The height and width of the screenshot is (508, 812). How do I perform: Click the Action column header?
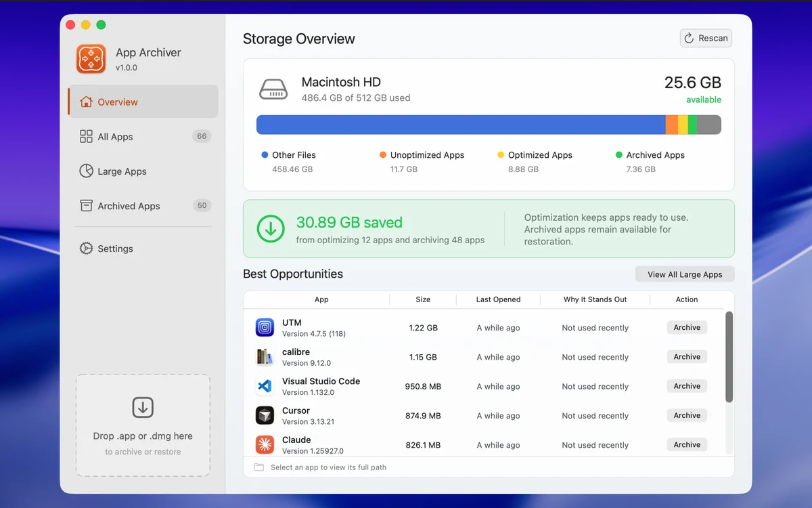(x=687, y=299)
